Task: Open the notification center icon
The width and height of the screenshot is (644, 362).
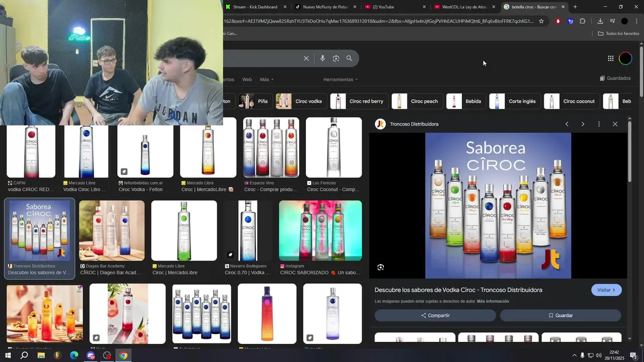Action: tap(633, 356)
